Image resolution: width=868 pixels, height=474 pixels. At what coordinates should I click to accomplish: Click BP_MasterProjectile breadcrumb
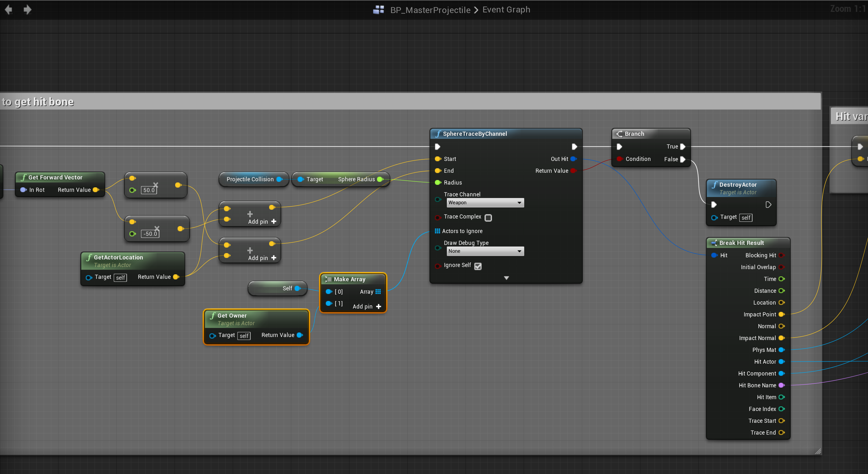[430, 10]
